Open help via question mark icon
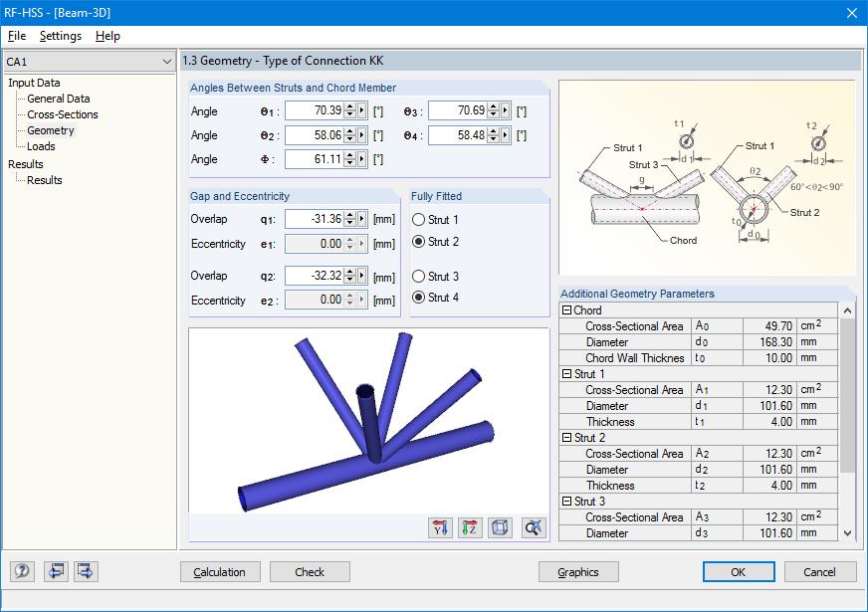This screenshot has height=612, width=868. [x=22, y=571]
